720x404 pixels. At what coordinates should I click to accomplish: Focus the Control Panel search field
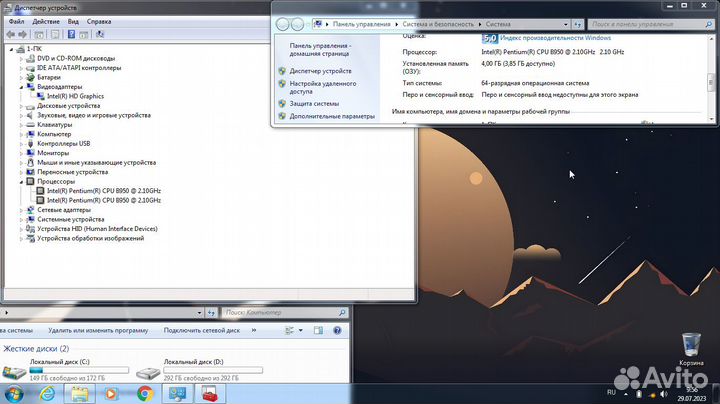pyautogui.click(x=651, y=24)
